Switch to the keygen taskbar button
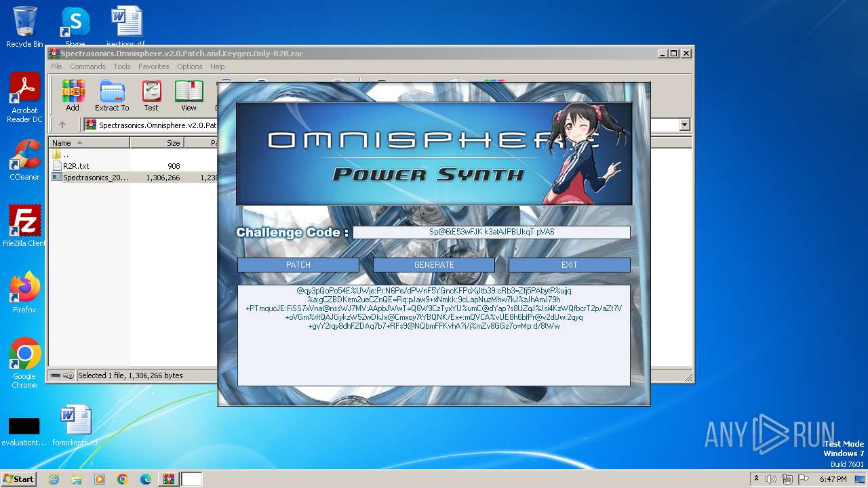Image resolution: width=868 pixels, height=488 pixels. [x=192, y=479]
